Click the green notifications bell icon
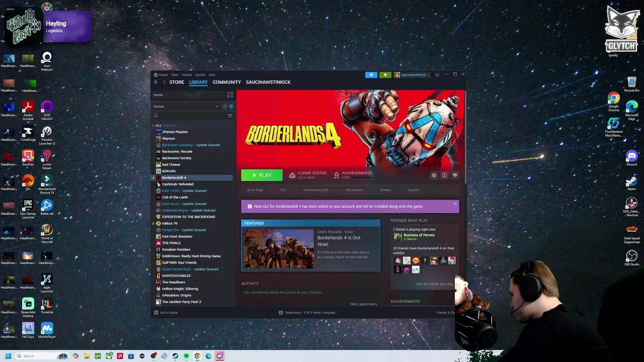 click(385, 75)
